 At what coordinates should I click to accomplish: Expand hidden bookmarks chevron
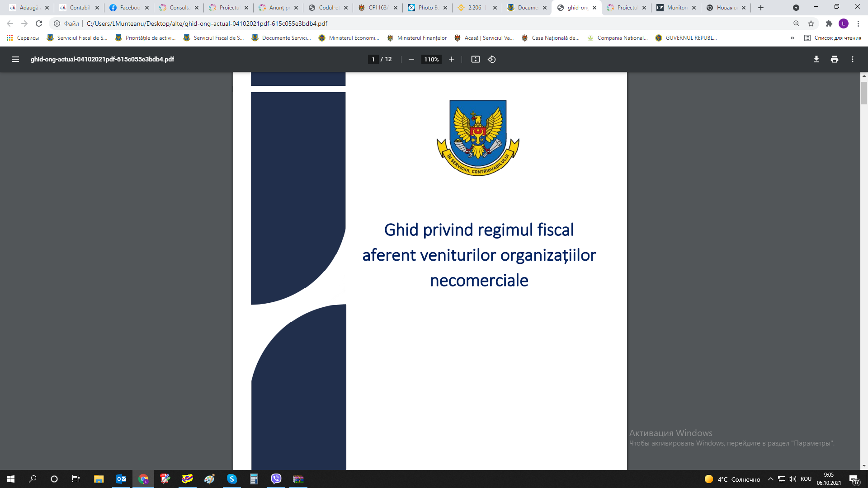tap(792, 38)
